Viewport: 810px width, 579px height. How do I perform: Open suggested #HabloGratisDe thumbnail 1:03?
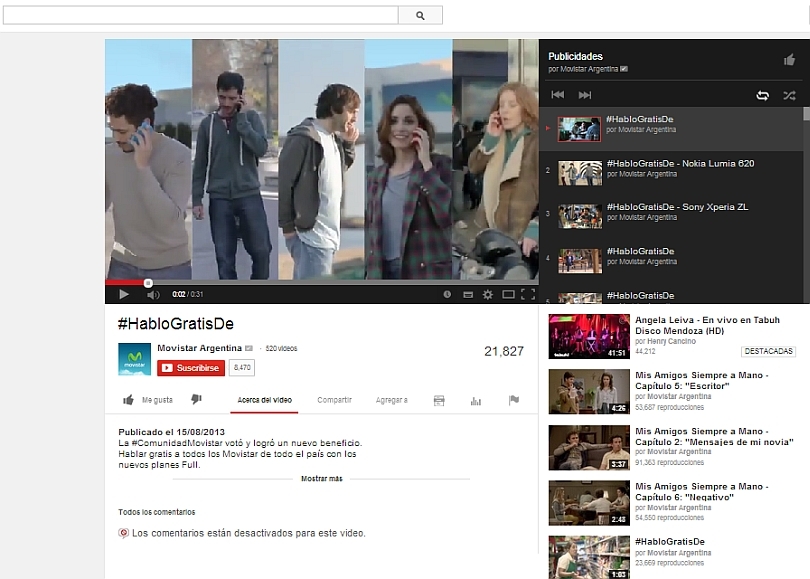coord(589,557)
